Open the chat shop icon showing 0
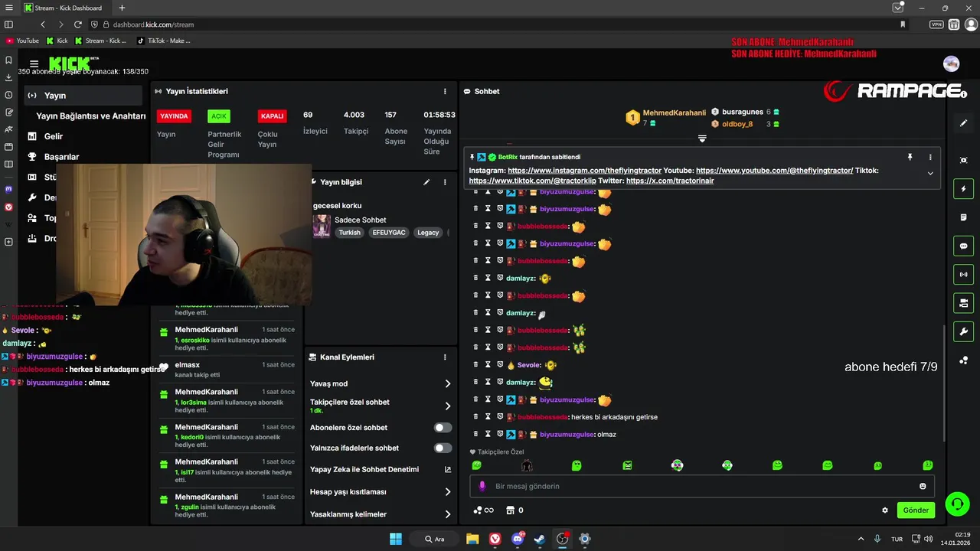 tap(514, 510)
